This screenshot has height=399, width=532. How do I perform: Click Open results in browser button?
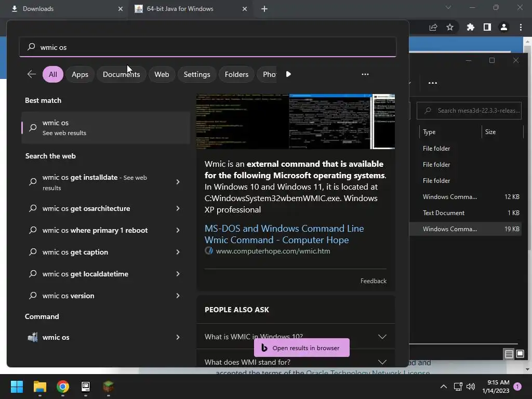click(302, 348)
